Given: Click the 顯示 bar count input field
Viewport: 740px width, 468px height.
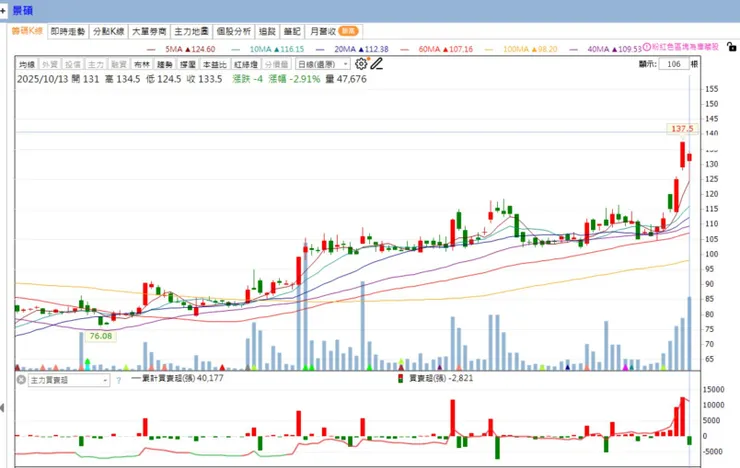Looking at the screenshot, I should click(673, 64).
